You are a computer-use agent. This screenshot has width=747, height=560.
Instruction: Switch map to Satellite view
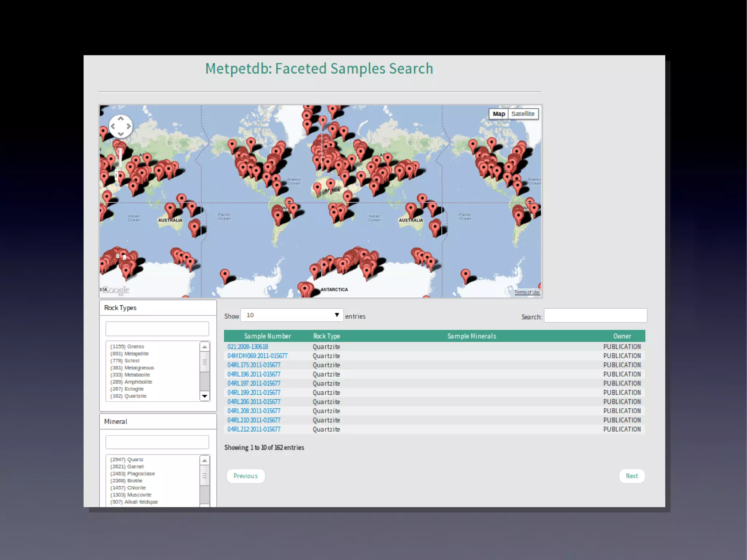click(x=523, y=114)
